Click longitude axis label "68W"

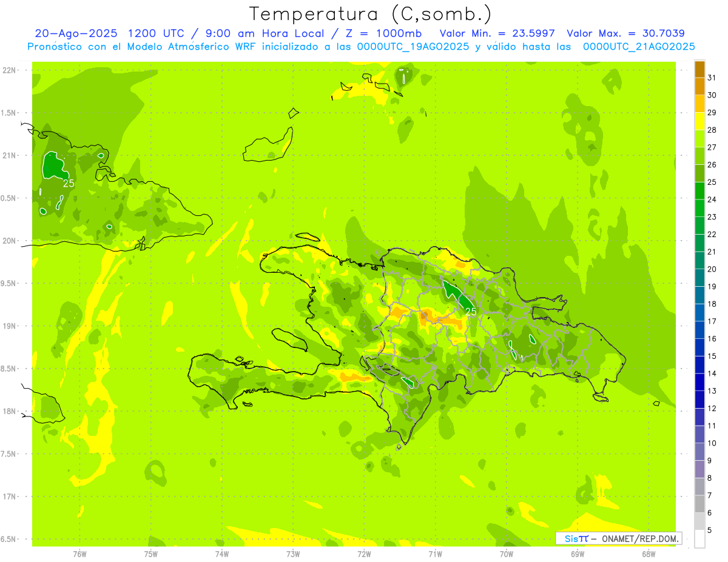click(x=649, y=554)
